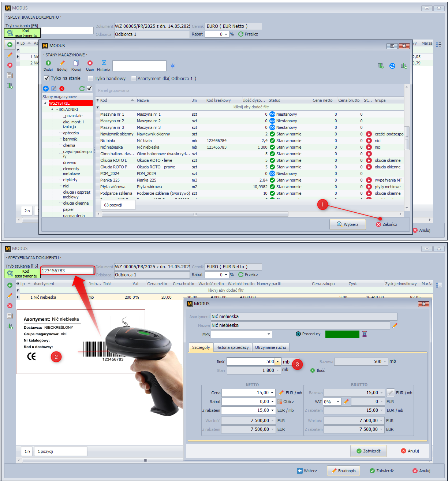Viewport: 448px width, 481px height.
Task: Click the blue star icon beside the search box
Action: pos(173,66)
